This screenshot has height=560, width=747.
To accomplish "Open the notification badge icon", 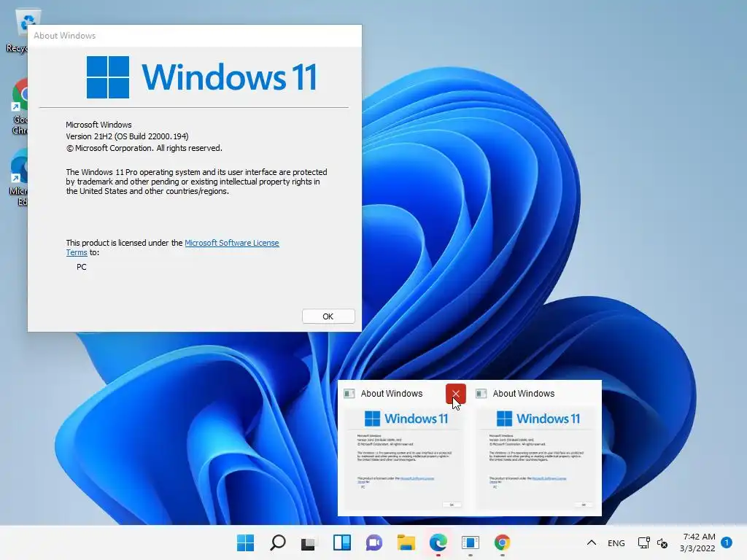I will [x=727, y=542].
